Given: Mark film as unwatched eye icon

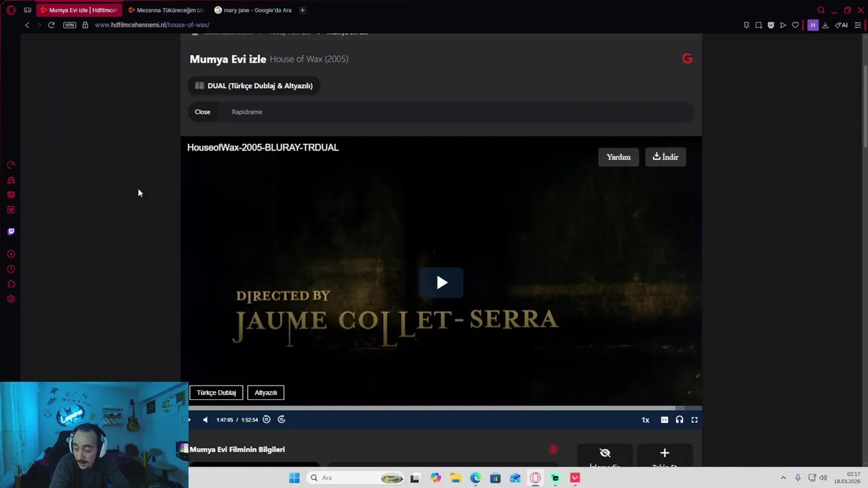Looking at the screenshot, I should pos(605,455).
